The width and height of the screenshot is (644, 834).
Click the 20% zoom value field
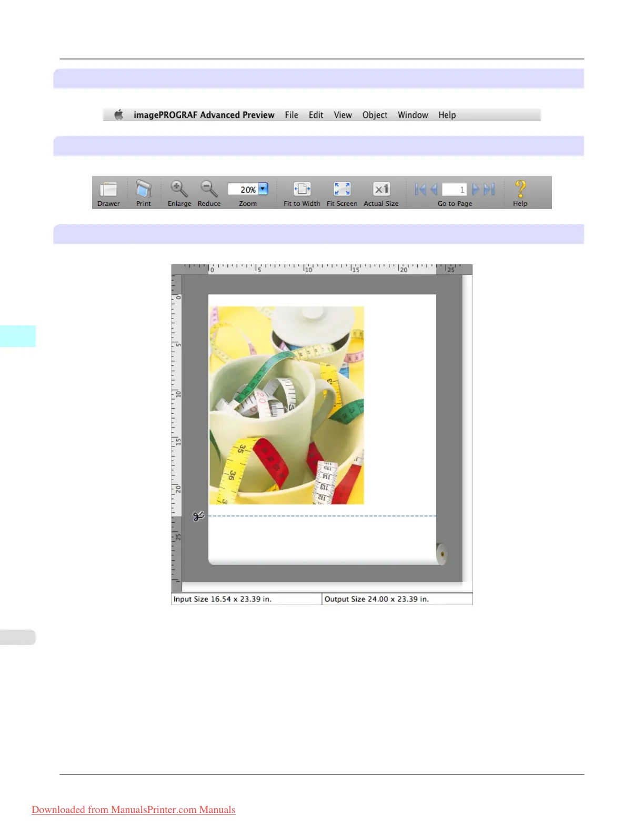243,190
